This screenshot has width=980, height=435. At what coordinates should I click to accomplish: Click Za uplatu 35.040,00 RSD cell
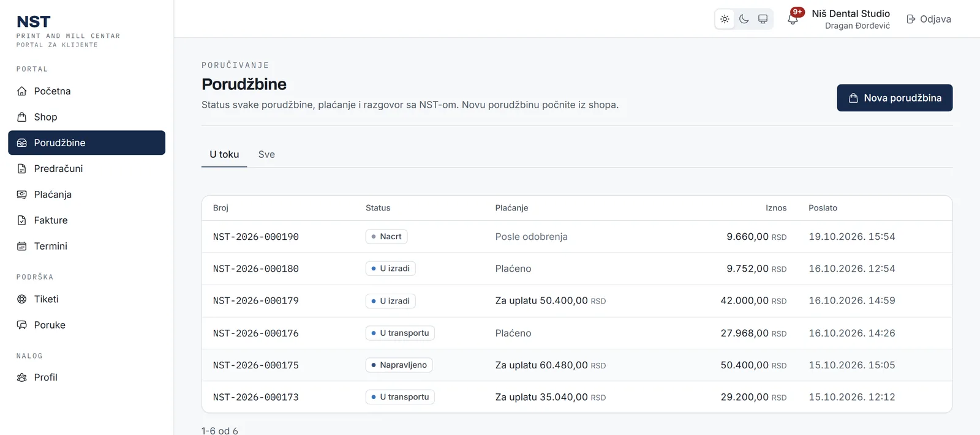coord(551,398)
